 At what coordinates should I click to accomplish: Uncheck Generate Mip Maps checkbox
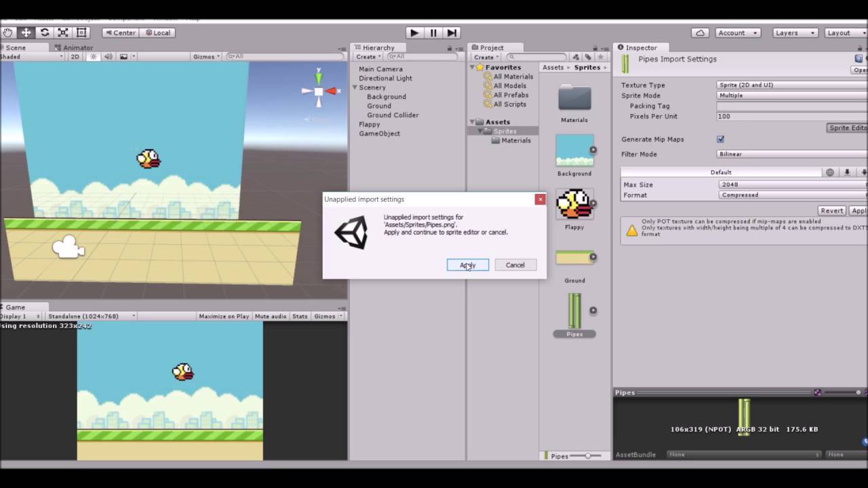coord(721,139)
